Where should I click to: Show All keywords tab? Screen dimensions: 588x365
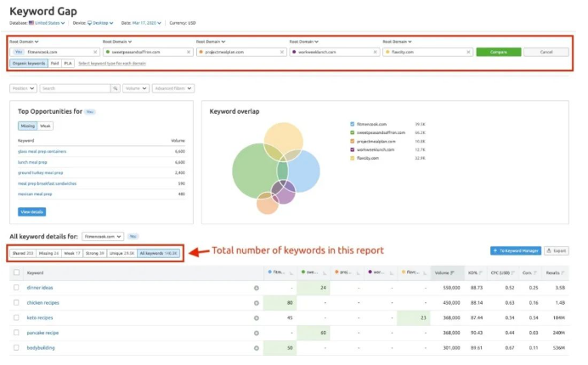click(x=158, y=253)
